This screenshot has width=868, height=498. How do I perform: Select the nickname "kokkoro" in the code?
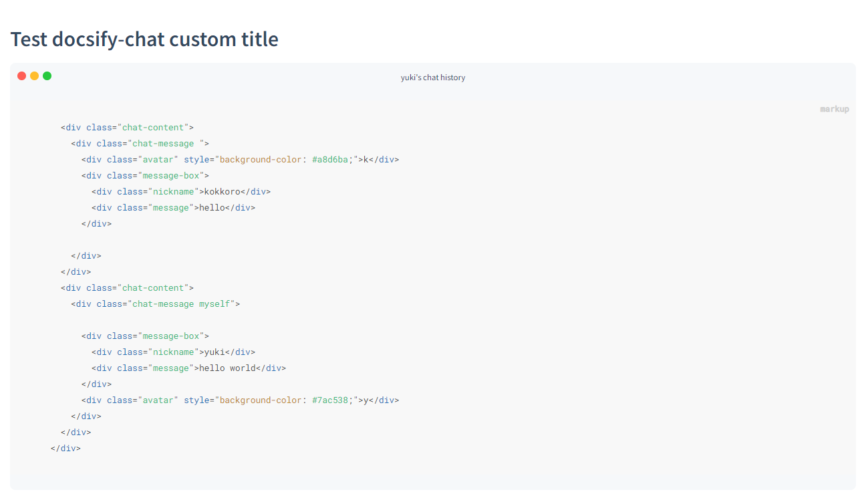pyautogui.click(x=223, y=191)
